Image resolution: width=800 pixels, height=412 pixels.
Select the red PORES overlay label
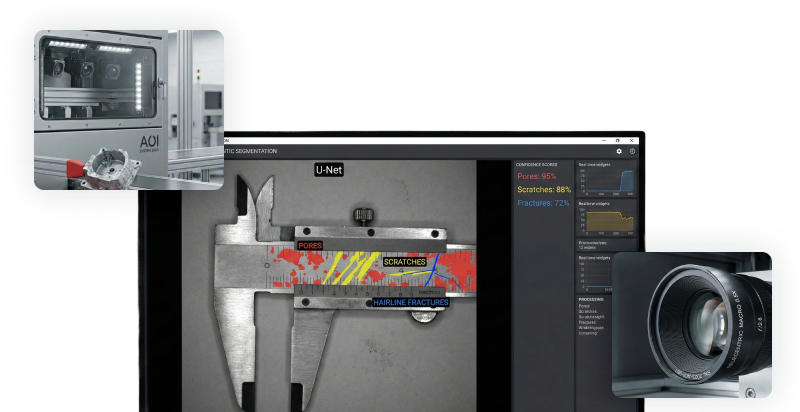tap(310, 246)
